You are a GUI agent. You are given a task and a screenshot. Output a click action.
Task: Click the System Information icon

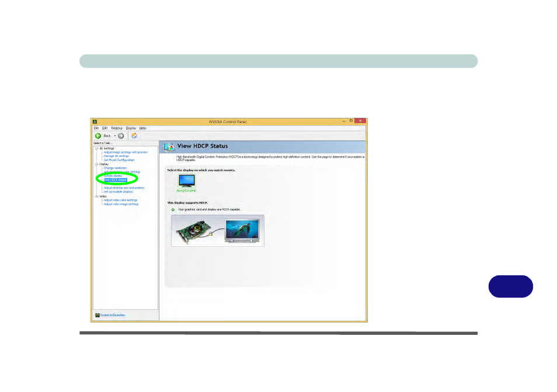click(x=98, y=315)
